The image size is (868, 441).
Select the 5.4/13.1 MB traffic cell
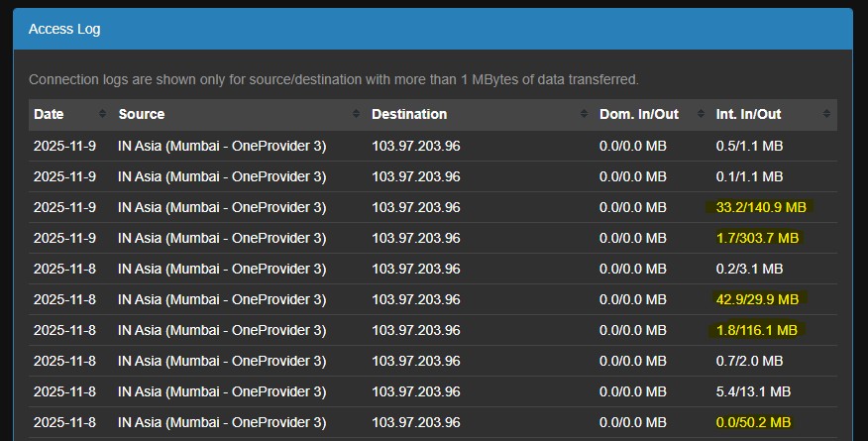(753, 391)
